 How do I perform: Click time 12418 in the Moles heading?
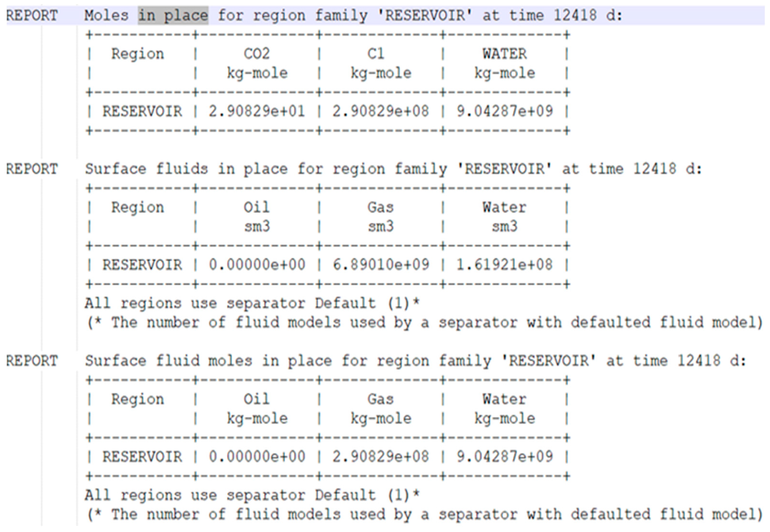pyautogui.click(x=575, y=16)
